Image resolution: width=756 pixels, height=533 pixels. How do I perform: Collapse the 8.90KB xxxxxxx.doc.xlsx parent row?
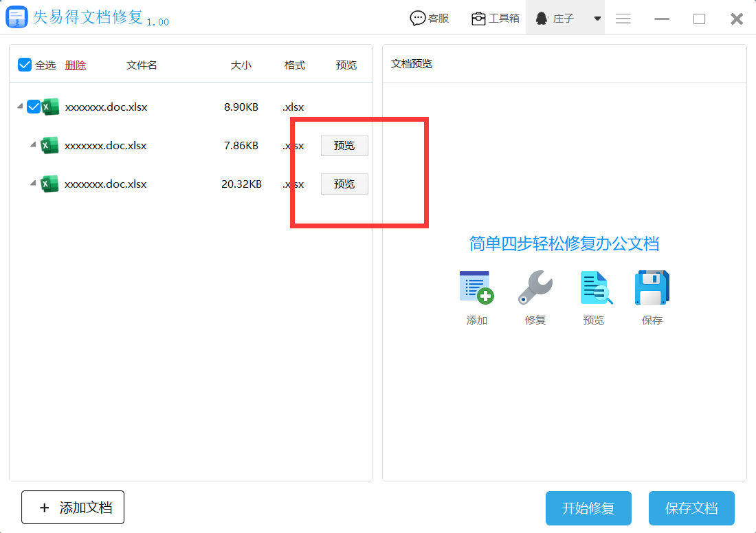[x=20, y=106]
